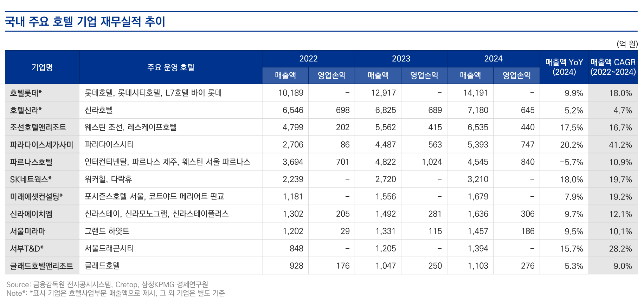Select the 2022 year header
Screen dimensions: 644x301
point(308,59)
